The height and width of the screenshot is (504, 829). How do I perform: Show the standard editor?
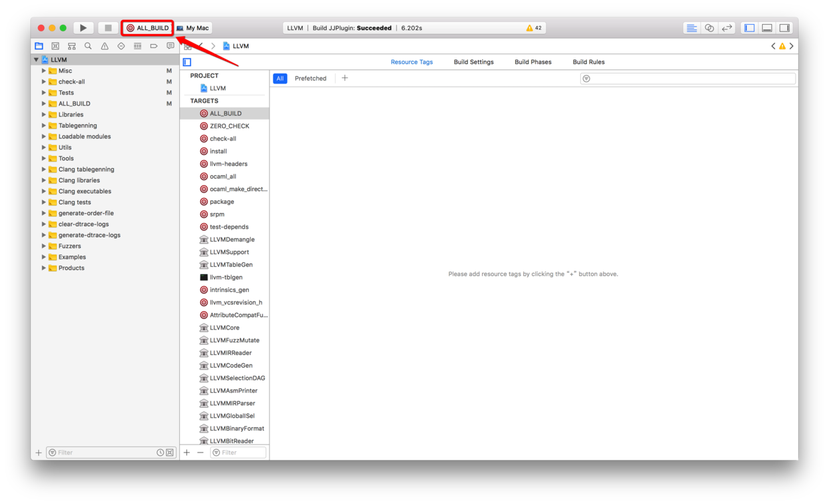(x=691, y=28)
